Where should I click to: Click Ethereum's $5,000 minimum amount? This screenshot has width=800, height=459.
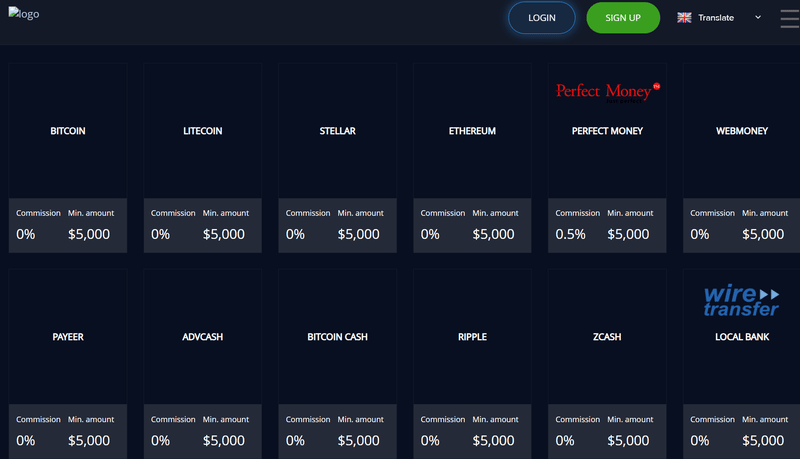[x=493, y=234]
